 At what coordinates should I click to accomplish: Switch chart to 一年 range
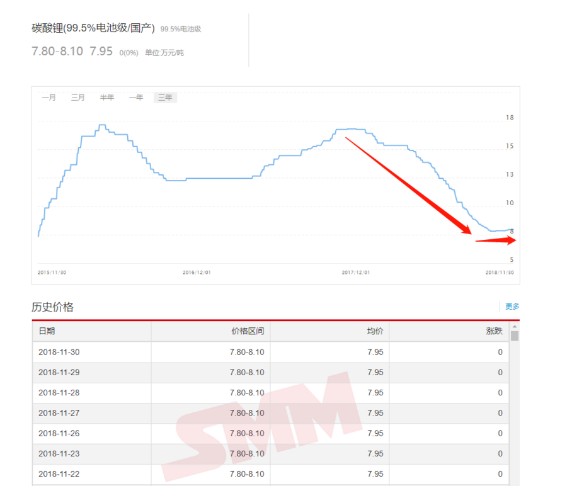click(x=136, y=97)
